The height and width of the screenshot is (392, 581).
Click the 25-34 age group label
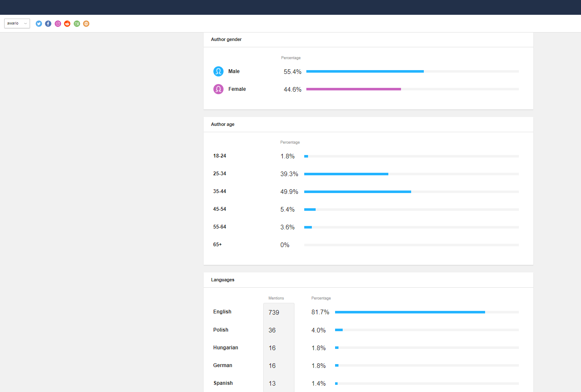(220, 174)
